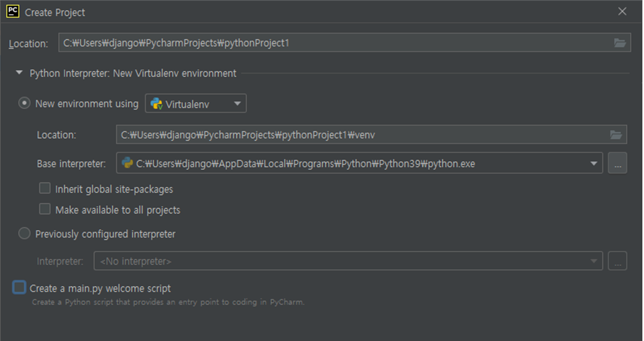Browse folder for project Location
644x341 pixels.
(620, 43)
